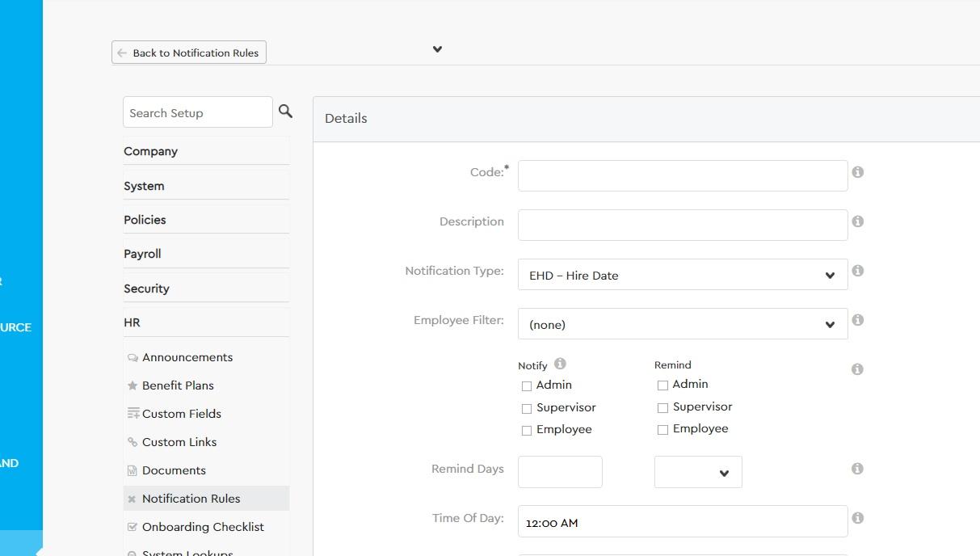Screen dimensions: 980x556
Task: Click the info icon next to Code field
Action: click(858, 172)
